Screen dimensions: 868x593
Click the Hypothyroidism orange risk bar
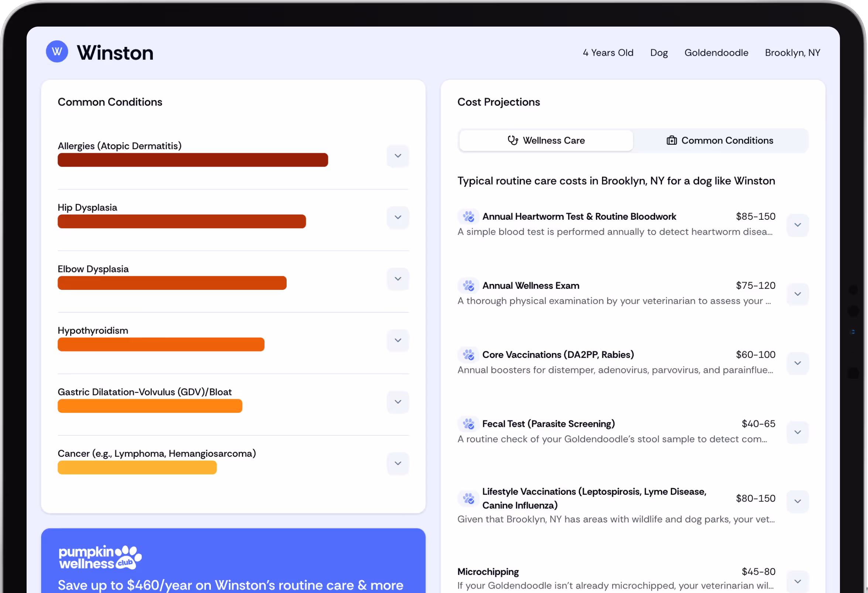tap(161, 344)
